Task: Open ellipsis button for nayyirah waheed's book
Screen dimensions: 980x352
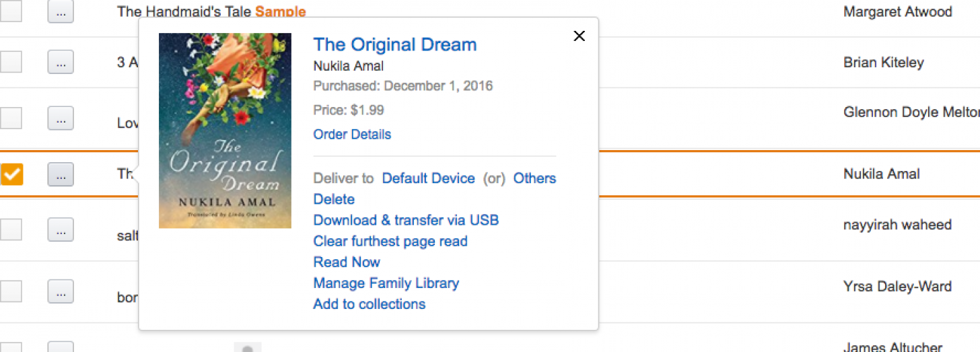Action: (x=61, y=230)
